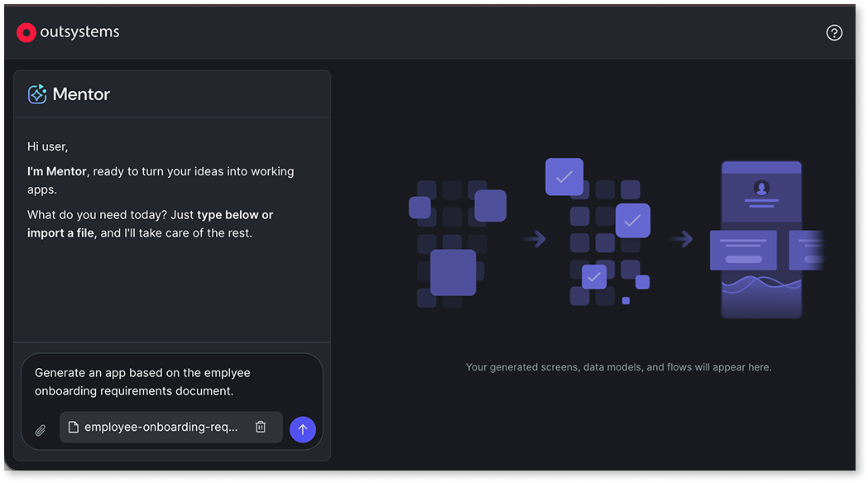Click 'Your generated screens, data models' text

coord(618,367)
